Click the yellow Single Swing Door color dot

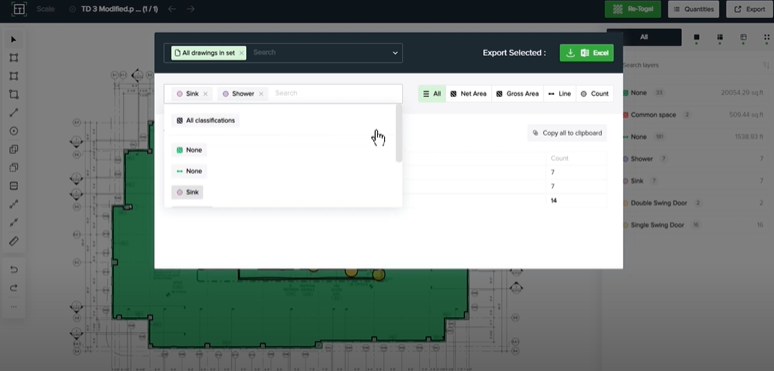(x=625, y=225)
